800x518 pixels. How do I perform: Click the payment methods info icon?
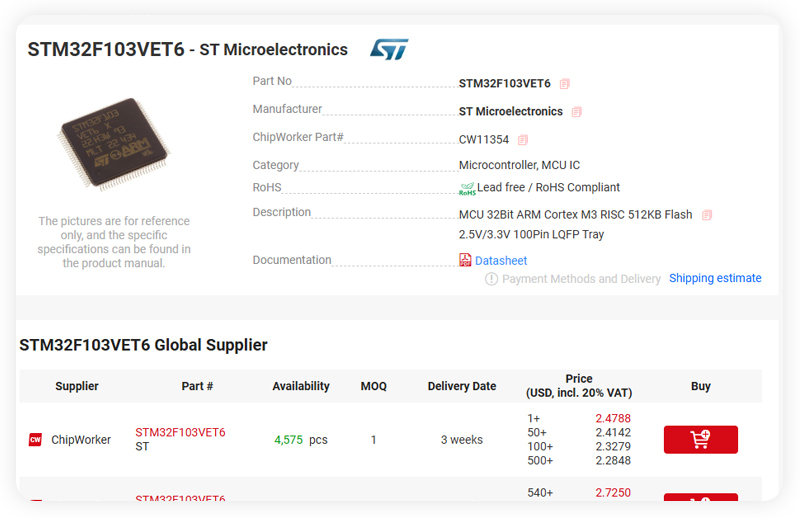pyautogui.click(x=491, y=279)
